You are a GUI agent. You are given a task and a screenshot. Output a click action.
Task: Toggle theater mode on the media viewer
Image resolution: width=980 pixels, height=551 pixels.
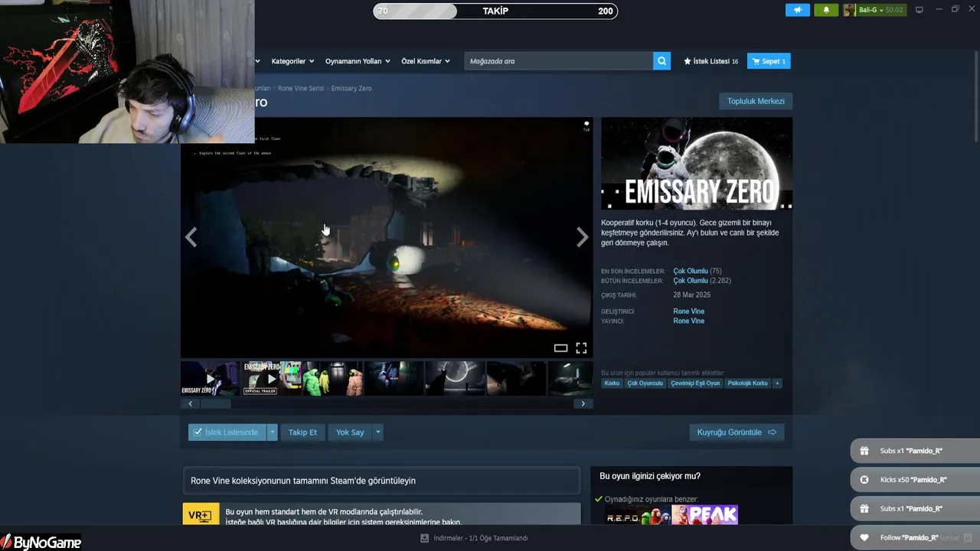pos(560,348)
